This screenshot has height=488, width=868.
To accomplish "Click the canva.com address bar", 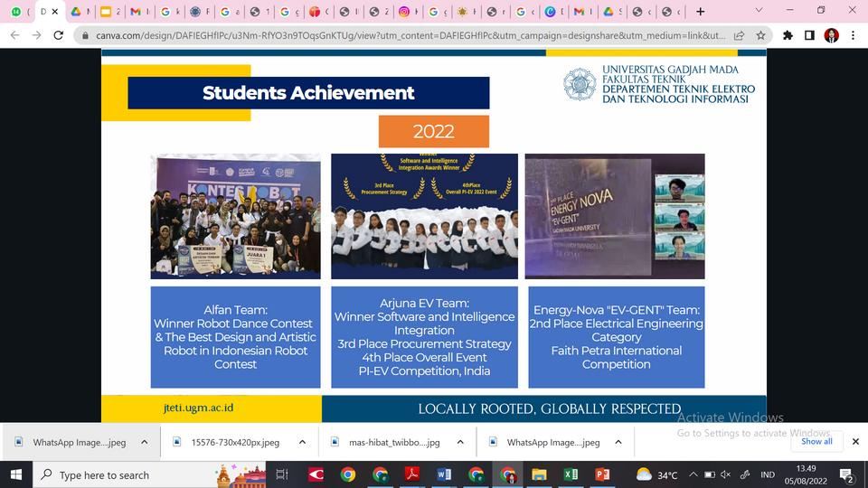I will (410, 35).
